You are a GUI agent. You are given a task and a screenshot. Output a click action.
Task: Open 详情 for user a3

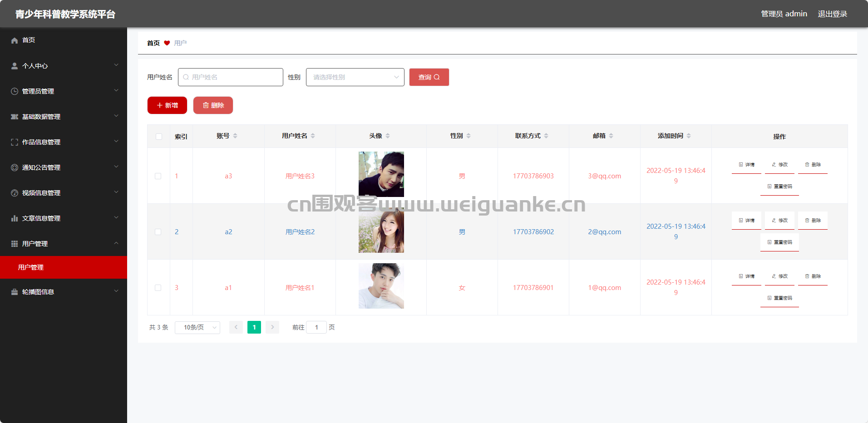click(746, 165)
